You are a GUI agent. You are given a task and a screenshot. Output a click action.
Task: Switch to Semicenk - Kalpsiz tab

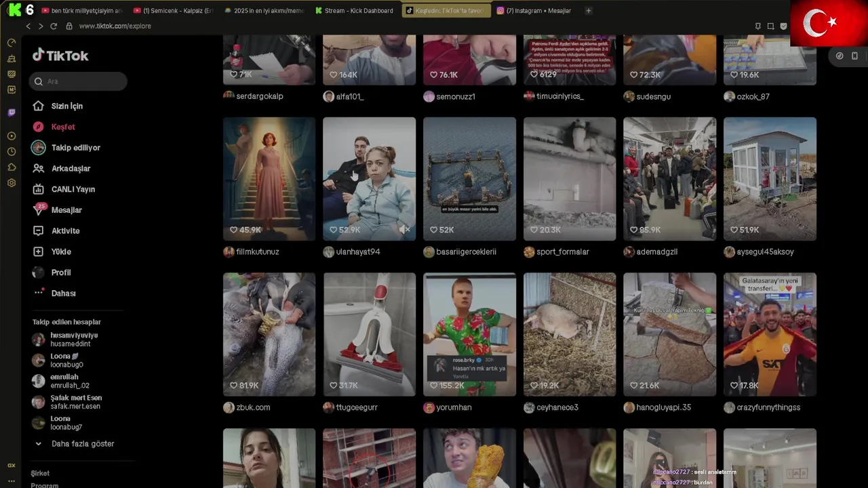(174, 11)
